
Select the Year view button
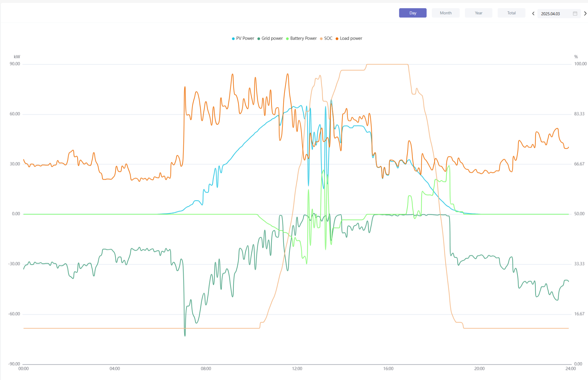click(x=478, y=13)
